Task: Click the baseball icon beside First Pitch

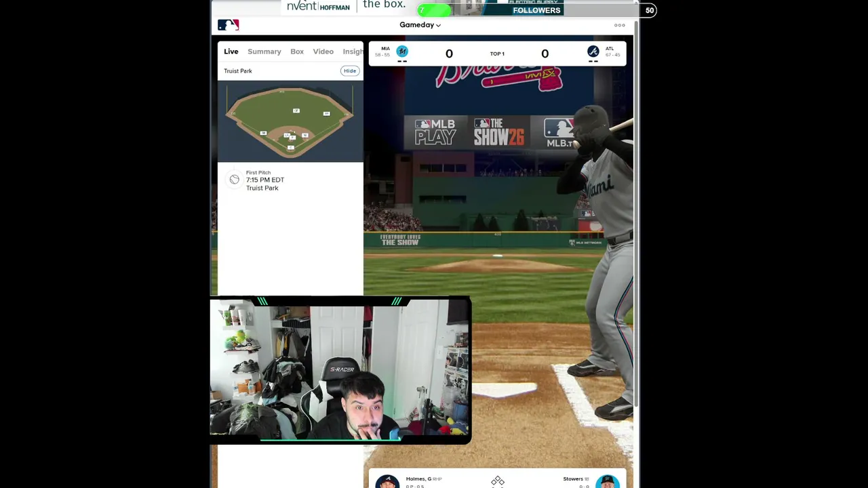Action: [x=234, y=180]
